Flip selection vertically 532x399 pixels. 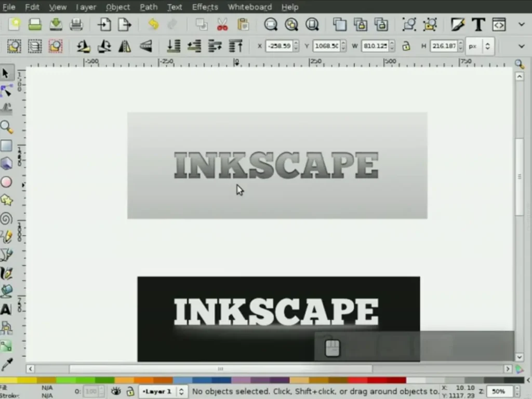[146, 46]
